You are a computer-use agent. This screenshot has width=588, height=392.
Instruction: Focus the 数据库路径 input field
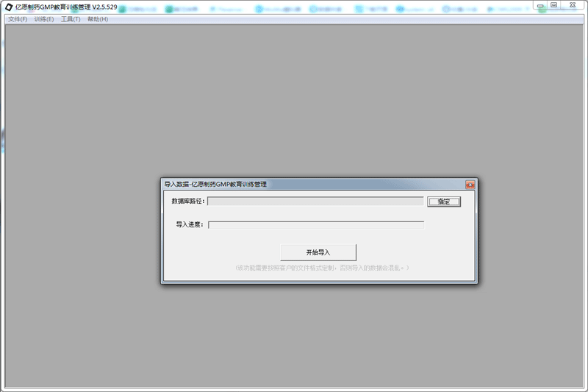pos(315,202)
